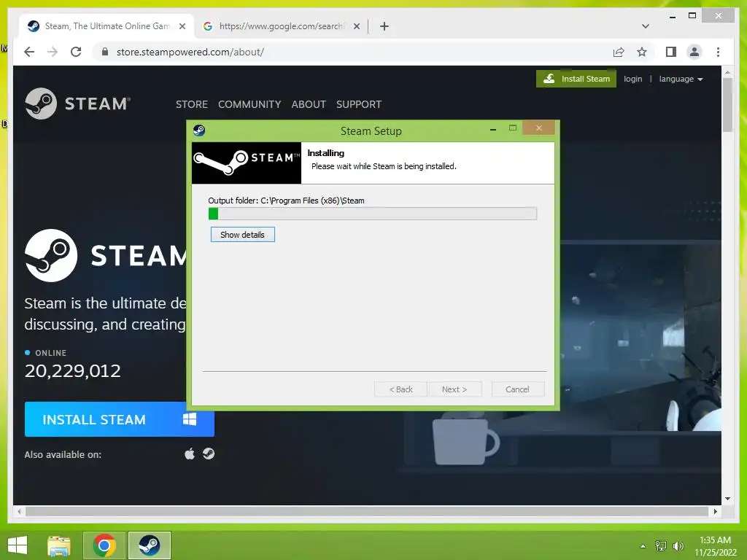
Task: Click the Steam taskbar icon
Action: coord(150,545)
